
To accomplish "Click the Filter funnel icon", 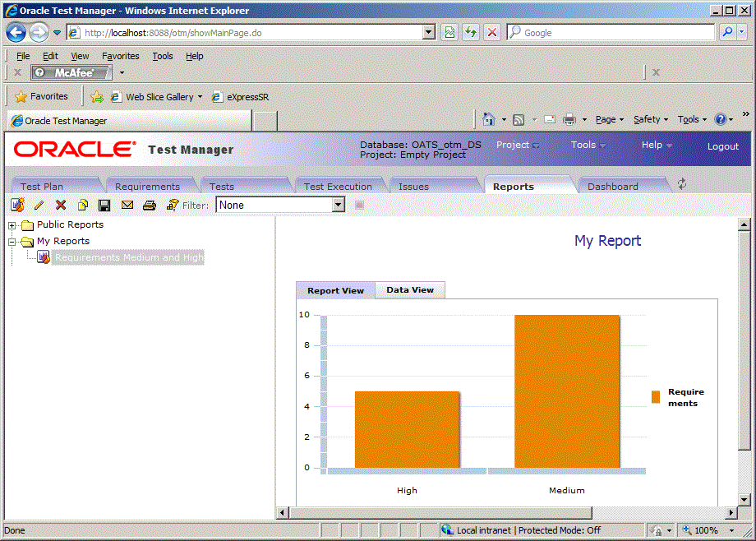I will (172, 205).
